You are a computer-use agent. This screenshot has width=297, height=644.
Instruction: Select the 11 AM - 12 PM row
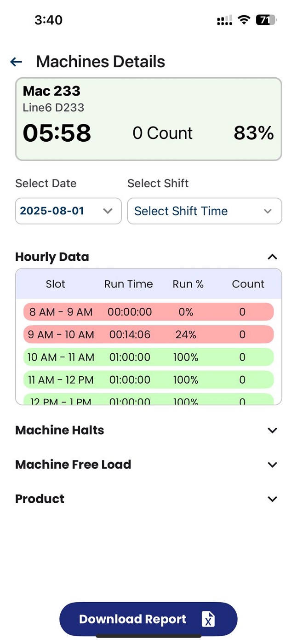(148, 379)
